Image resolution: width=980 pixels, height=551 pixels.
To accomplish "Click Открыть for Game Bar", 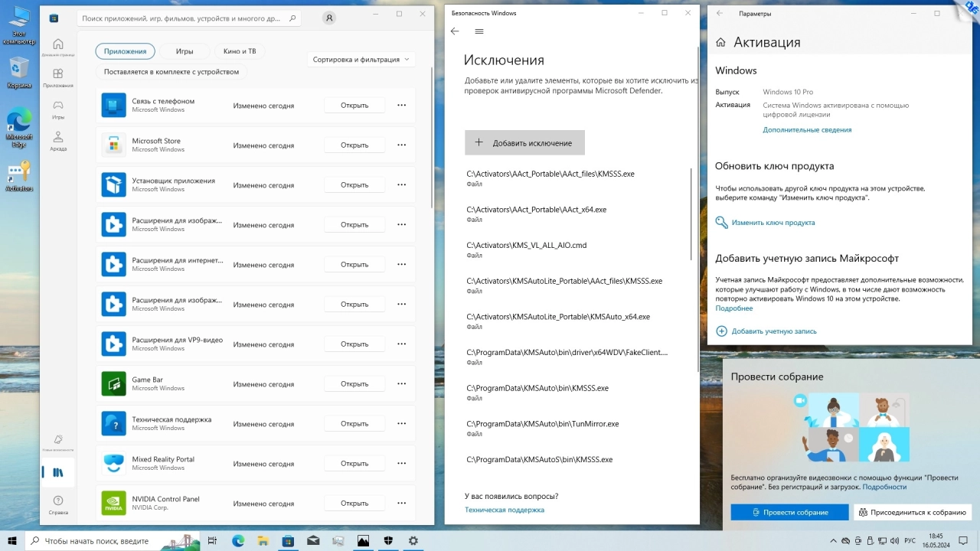I will tap(354, 383).
